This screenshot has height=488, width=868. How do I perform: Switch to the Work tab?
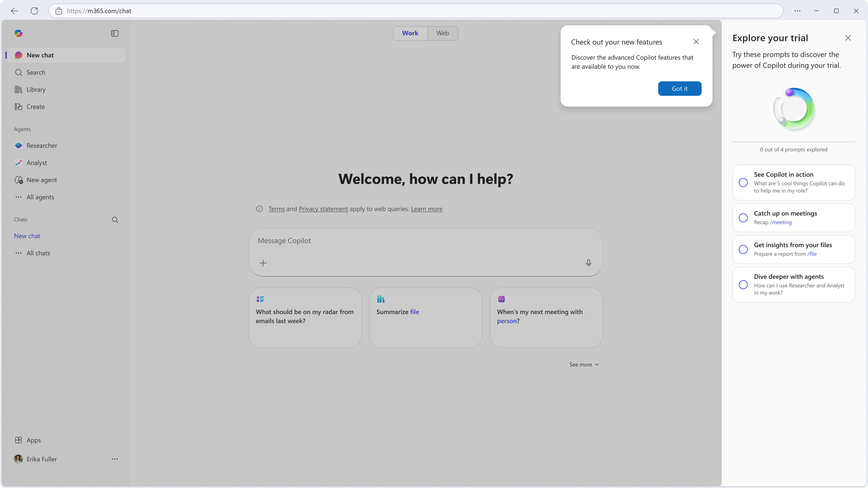click(x=410, y=33)
